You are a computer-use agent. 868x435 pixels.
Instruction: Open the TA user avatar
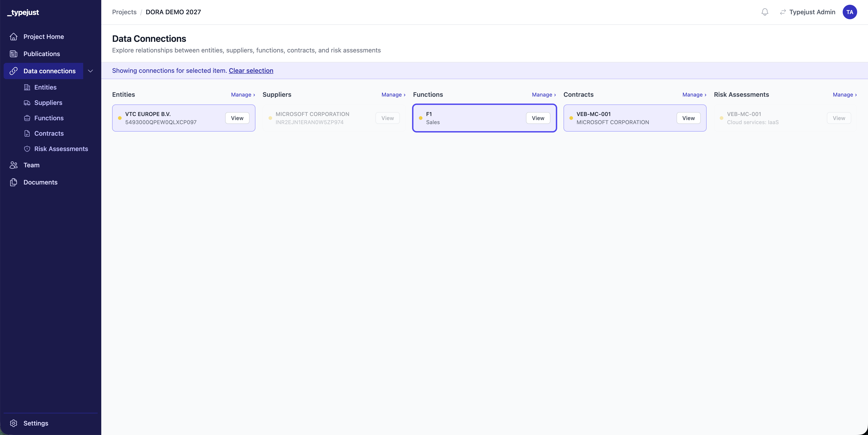pyautogui.click(x=849, y=12)
